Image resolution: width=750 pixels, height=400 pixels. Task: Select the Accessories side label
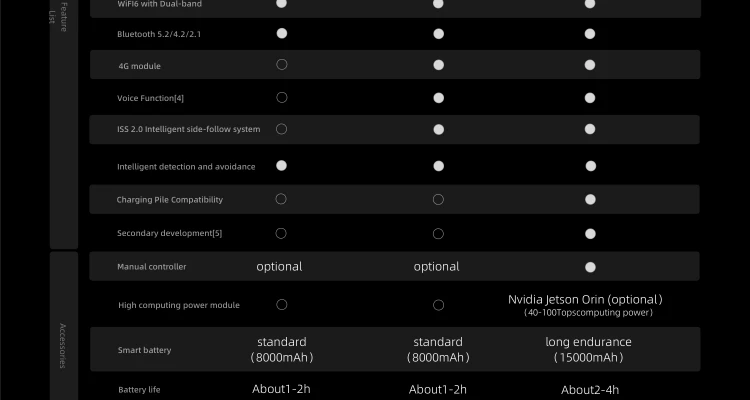63,345
